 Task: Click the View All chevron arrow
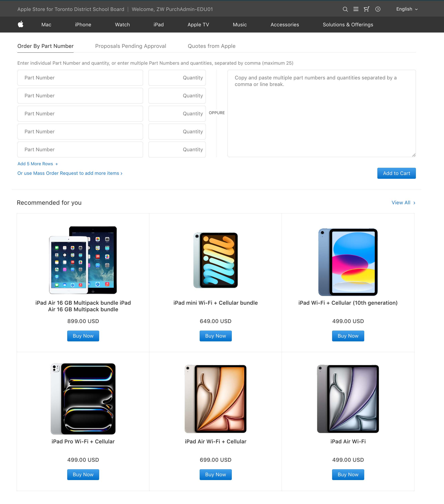(x=414, y=203)
